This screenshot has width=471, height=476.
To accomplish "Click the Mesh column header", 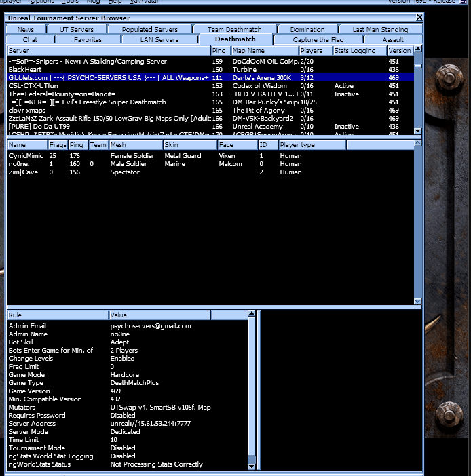I will pos(136,145).
